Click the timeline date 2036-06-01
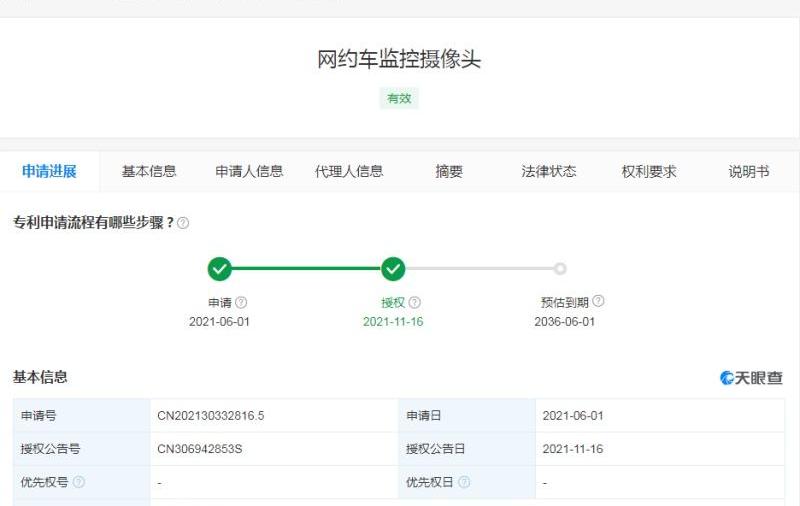 pos(565,322)
